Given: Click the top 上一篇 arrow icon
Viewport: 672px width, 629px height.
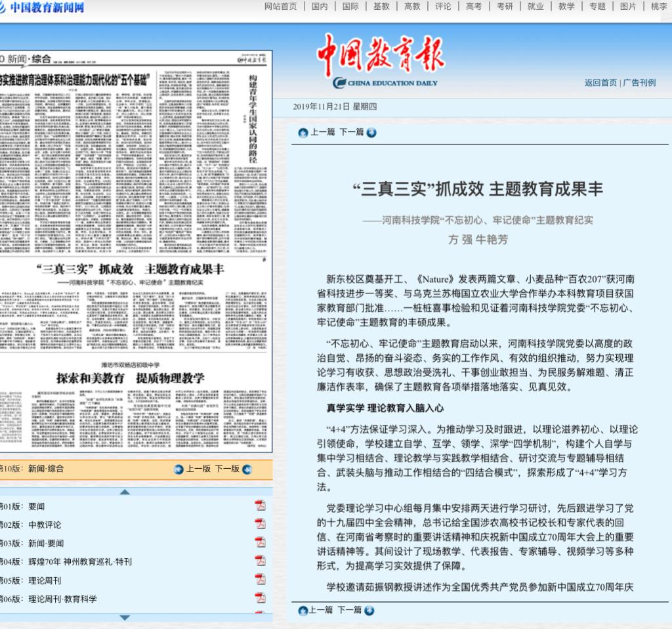Looking at the screenshot, I should [303, 133].
